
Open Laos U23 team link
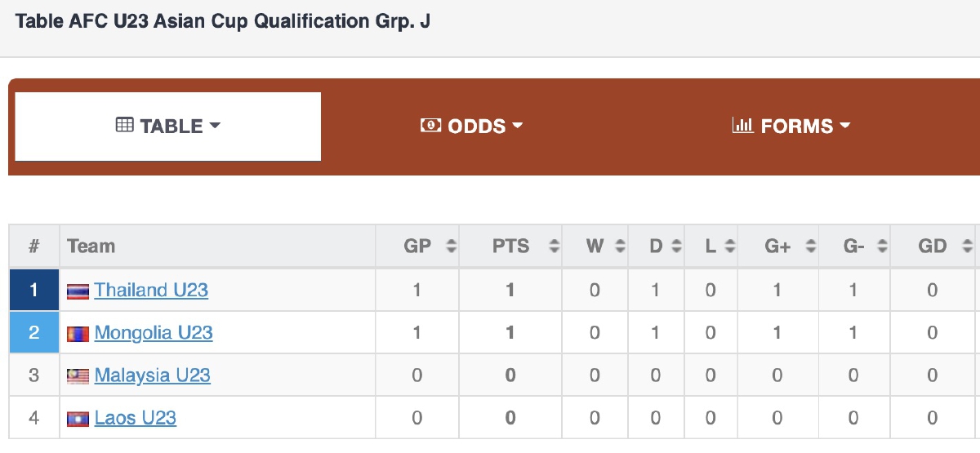(x=136, y=417)
